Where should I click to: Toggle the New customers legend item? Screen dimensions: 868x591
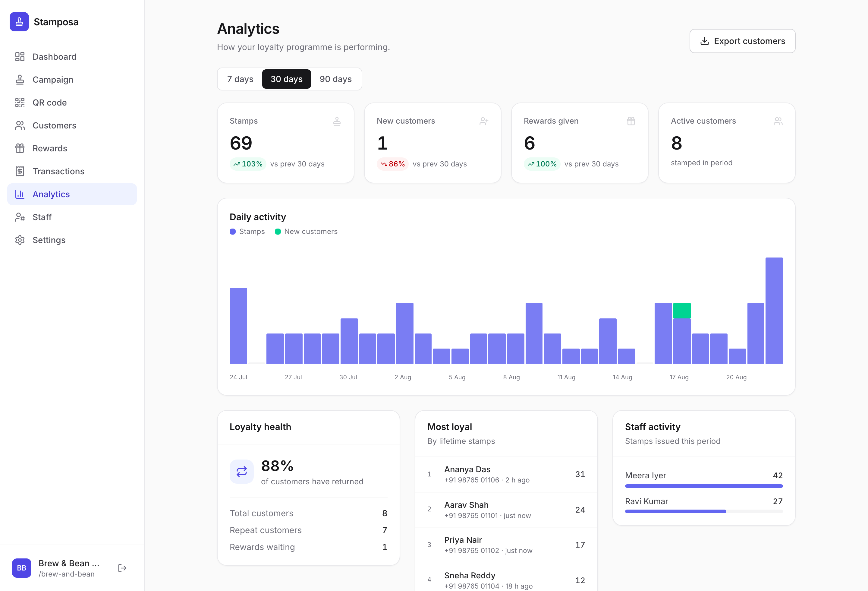(306, 232)
